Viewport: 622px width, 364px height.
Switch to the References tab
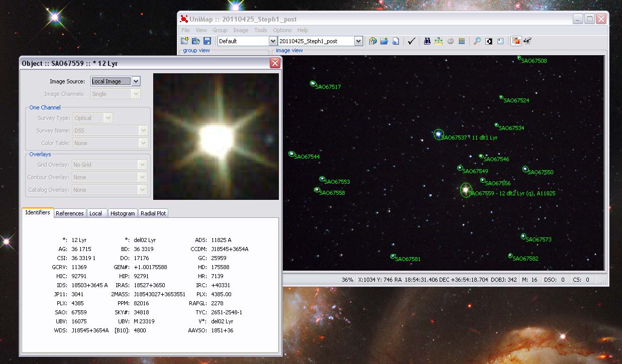(70, 213)
